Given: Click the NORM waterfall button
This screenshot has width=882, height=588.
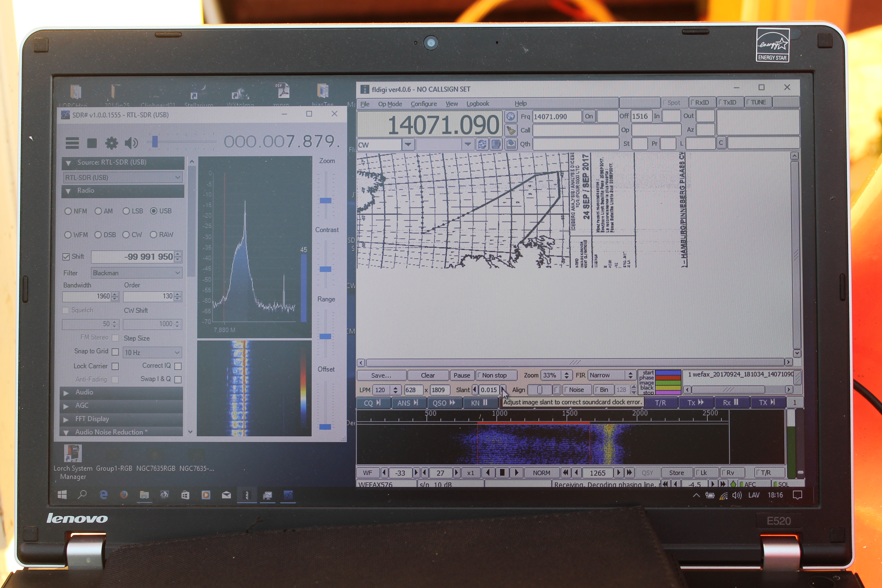Looking at the screenshot, I should point(542,473).
